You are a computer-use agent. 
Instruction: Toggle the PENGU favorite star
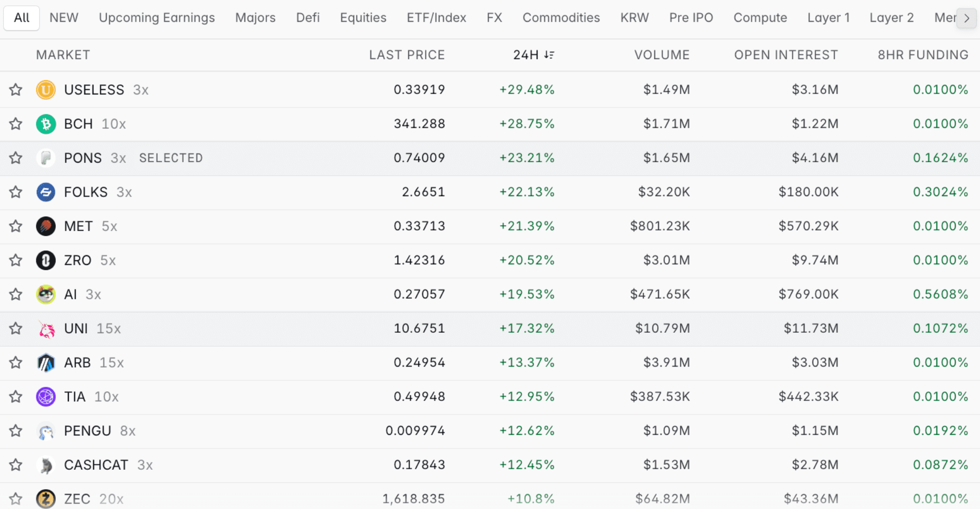pos(16,431)
